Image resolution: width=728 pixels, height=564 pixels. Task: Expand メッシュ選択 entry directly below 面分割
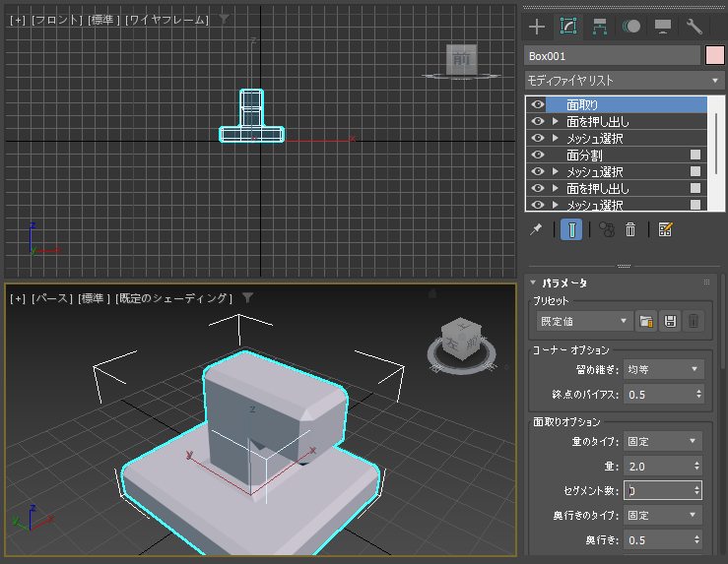[x=556, y=171]
